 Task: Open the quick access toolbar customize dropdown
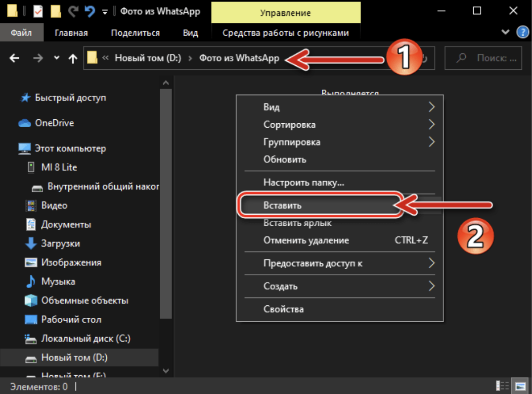point(104,11)
